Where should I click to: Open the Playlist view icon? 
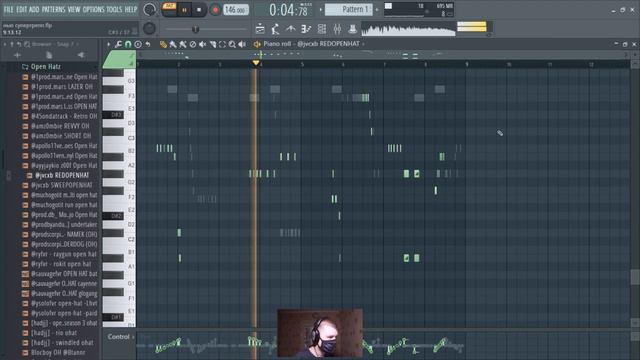[260, 29]
